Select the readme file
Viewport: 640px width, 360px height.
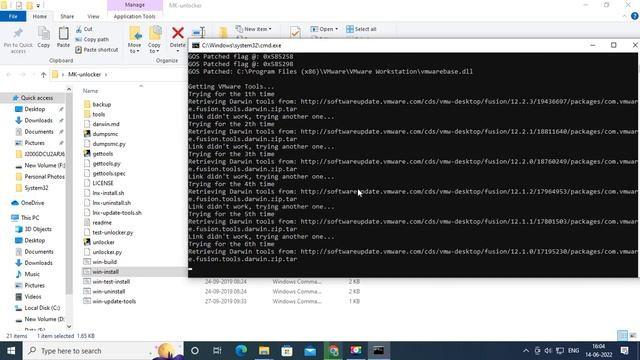coord(102,222)
